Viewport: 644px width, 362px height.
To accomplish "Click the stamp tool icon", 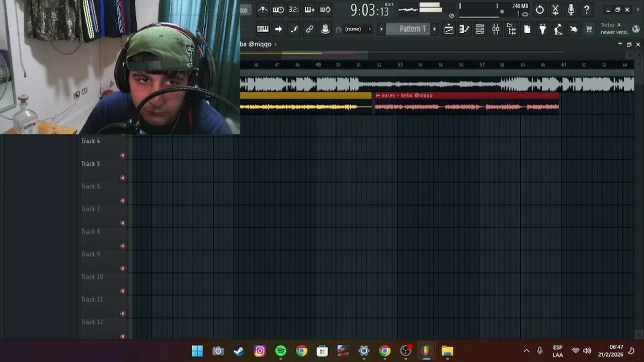I will pos(325,29).
